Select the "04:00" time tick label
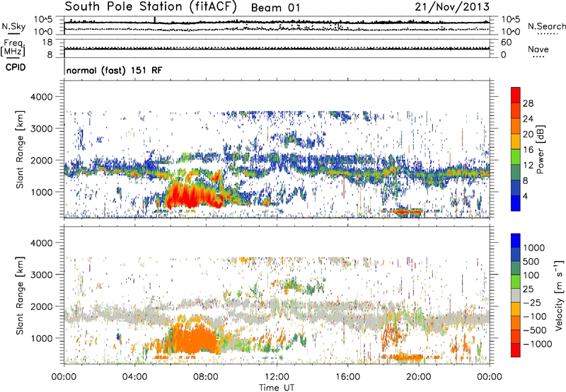 (134, 377)
